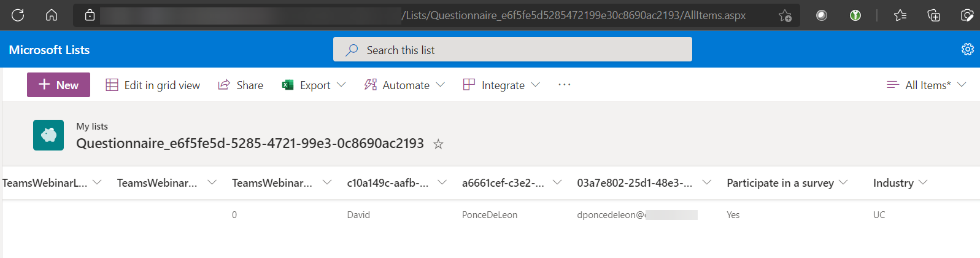This screenshot has height=258, width=980.
Task: Open the Lists settings gear
Action: pyautogui.click(x=967, y=49)
